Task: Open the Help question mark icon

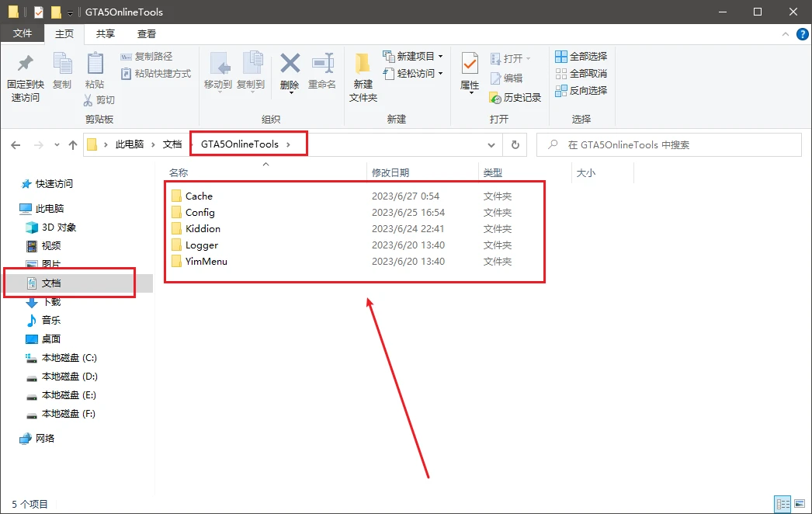Action: [802, 34]
